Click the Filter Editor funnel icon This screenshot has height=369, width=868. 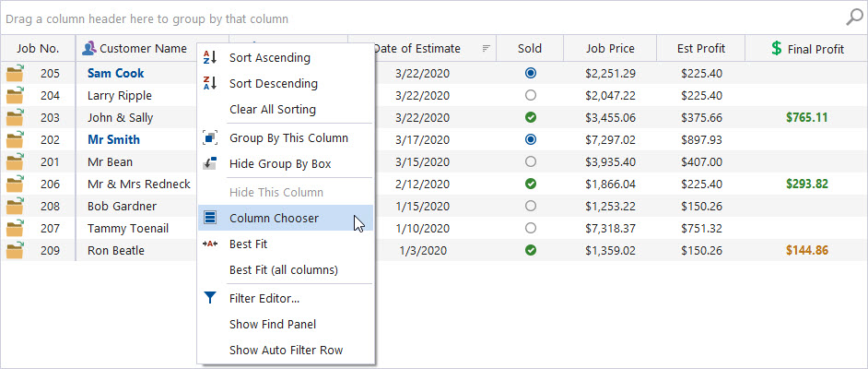point(210,298)
